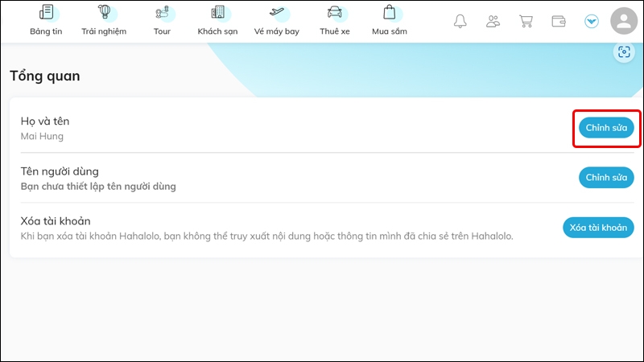This screenshot has height=362, width=644.
Task: Open the Tour menu item
Action: pos(162,20)
